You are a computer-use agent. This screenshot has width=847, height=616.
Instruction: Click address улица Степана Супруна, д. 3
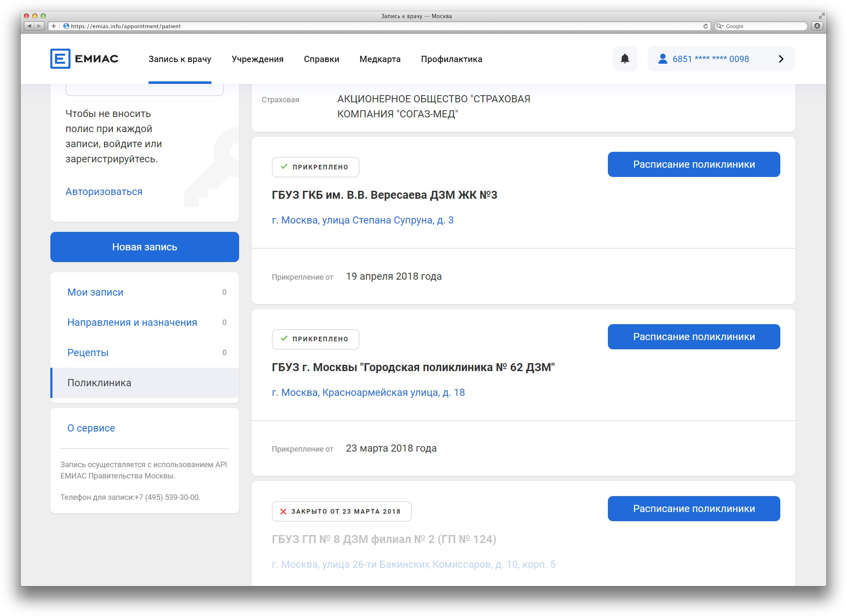pos(362,220)
